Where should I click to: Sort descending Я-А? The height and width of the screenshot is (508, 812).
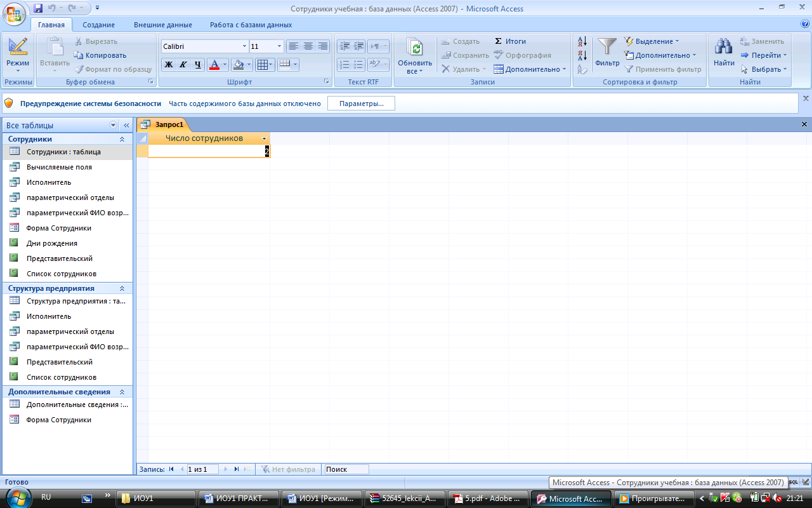point(582,55)
